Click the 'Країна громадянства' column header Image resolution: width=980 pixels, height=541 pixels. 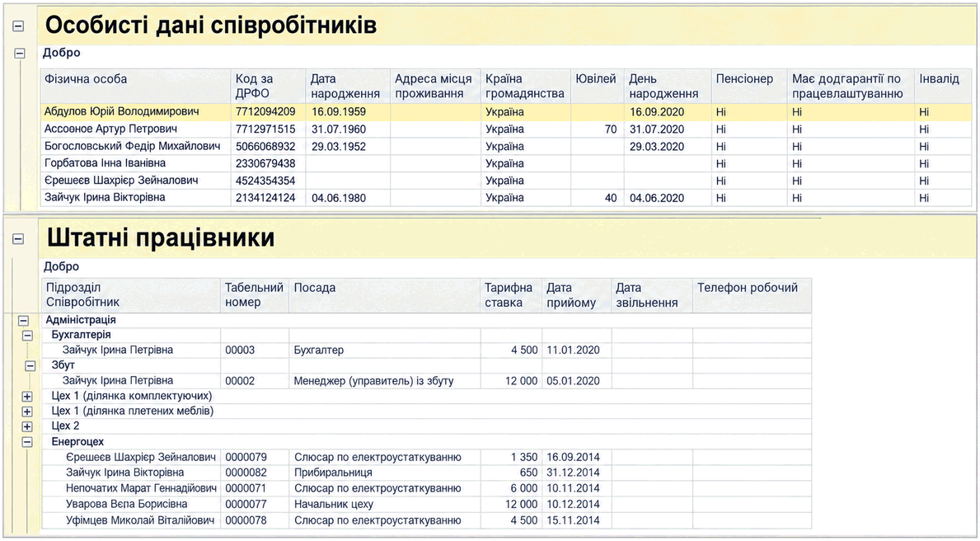[524, 87]
